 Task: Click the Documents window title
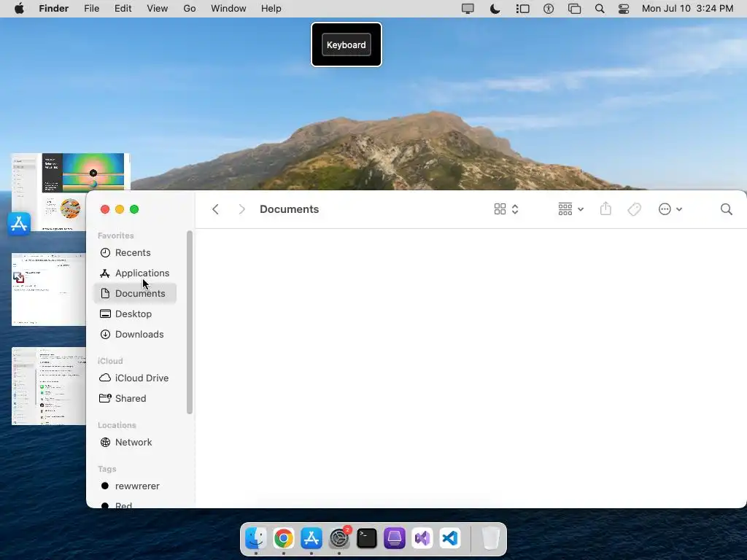(x=289, y=209)
